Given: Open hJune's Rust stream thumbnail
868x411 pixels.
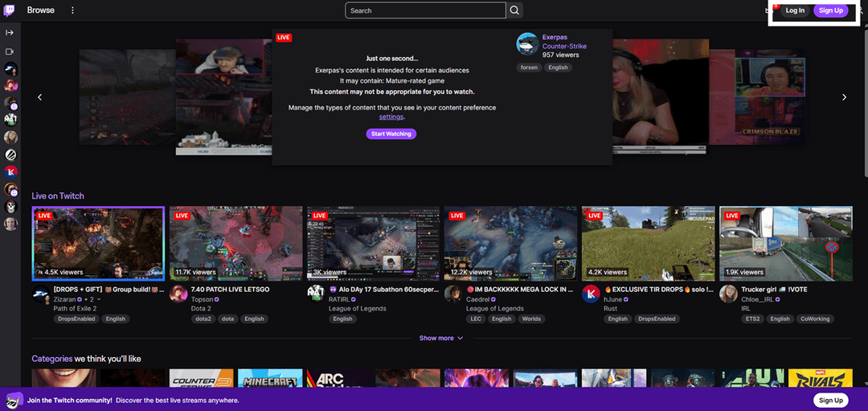Looking at the screenshot, I should (649, 244).
